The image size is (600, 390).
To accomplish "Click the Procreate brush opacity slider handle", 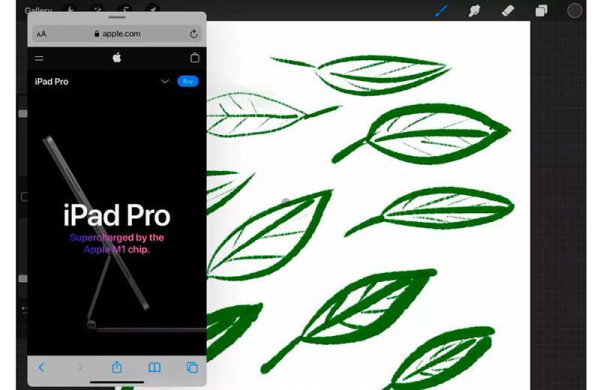I will pos(23,279).
